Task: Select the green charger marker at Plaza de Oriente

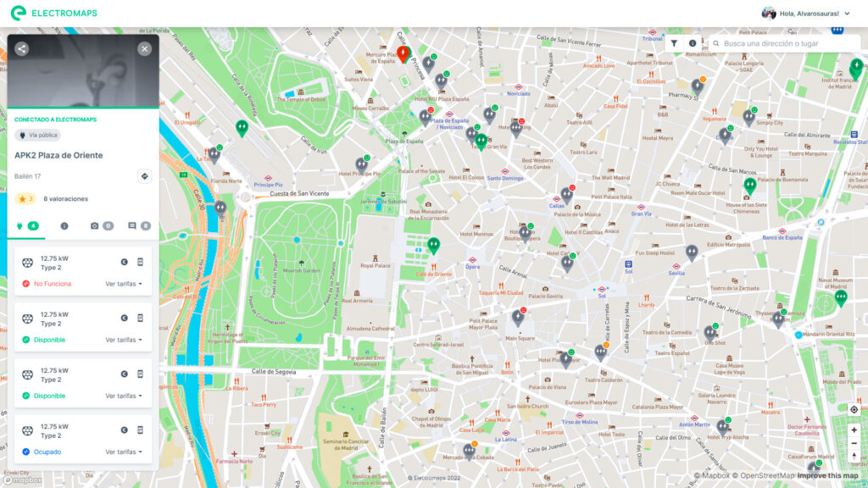Action: [433, 245]
